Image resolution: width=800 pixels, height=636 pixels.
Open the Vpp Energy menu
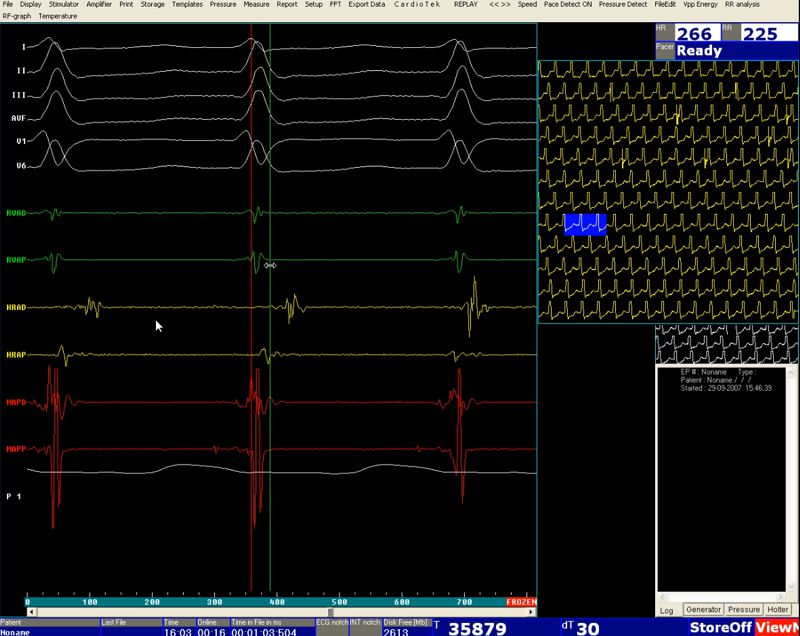coord(700,4)
